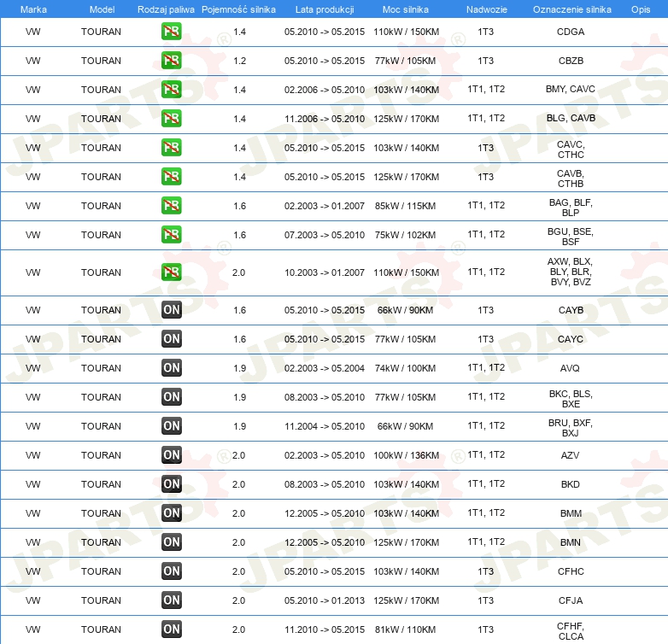Click the Oznaczenie silnika column header
Viewport: 668px width, 644px height.
coord(572,9)
